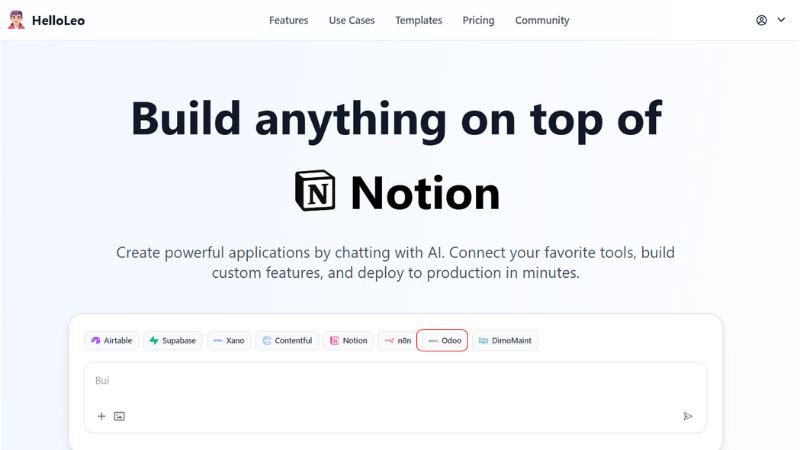Click the plus attach icon
Viewport: 800px width, 450px height.
click(102, 416)
